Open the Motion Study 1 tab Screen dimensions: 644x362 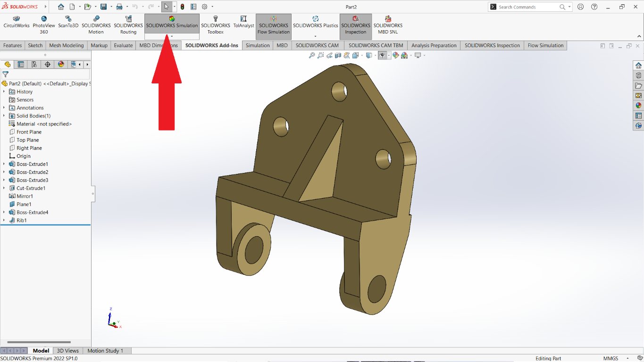[x=105, y=351]
